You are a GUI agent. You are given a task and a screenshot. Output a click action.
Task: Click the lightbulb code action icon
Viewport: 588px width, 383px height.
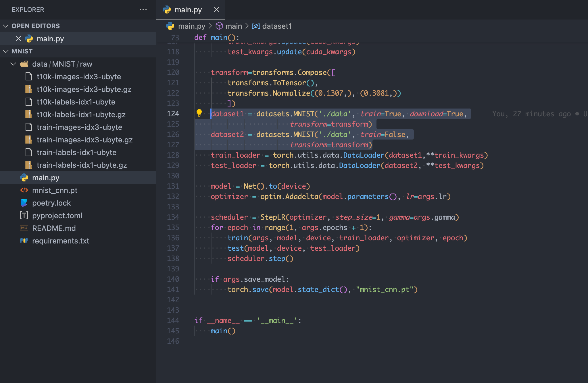click(199, 113)
